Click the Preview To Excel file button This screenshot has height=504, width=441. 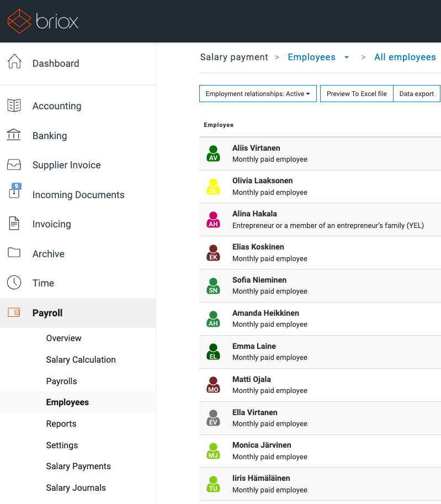pos(357,94)
